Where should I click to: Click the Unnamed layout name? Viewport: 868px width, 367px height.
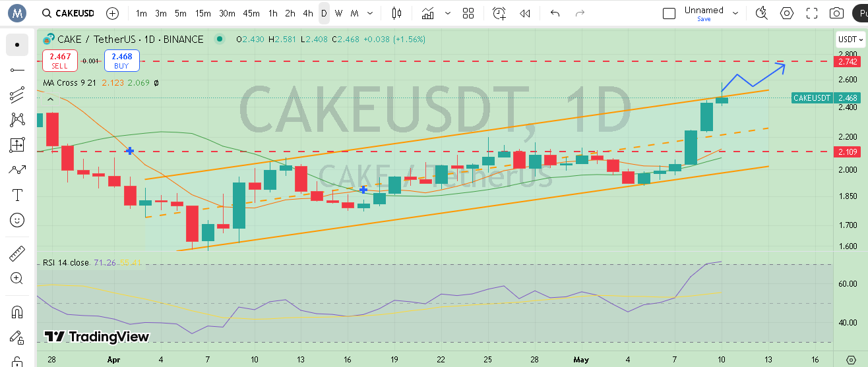point(704,10)
